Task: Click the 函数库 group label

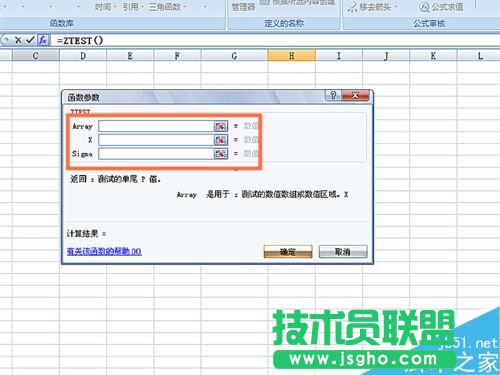Action: 62,23
